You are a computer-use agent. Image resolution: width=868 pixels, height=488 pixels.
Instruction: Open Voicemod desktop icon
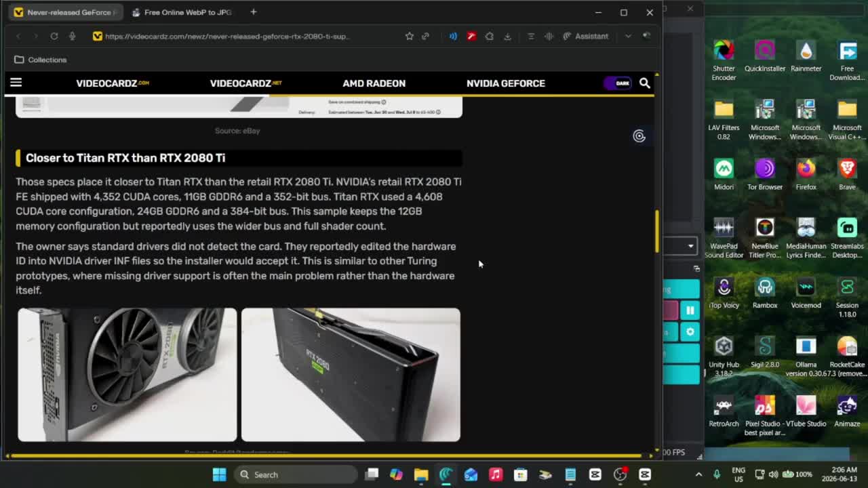(806, 293)
